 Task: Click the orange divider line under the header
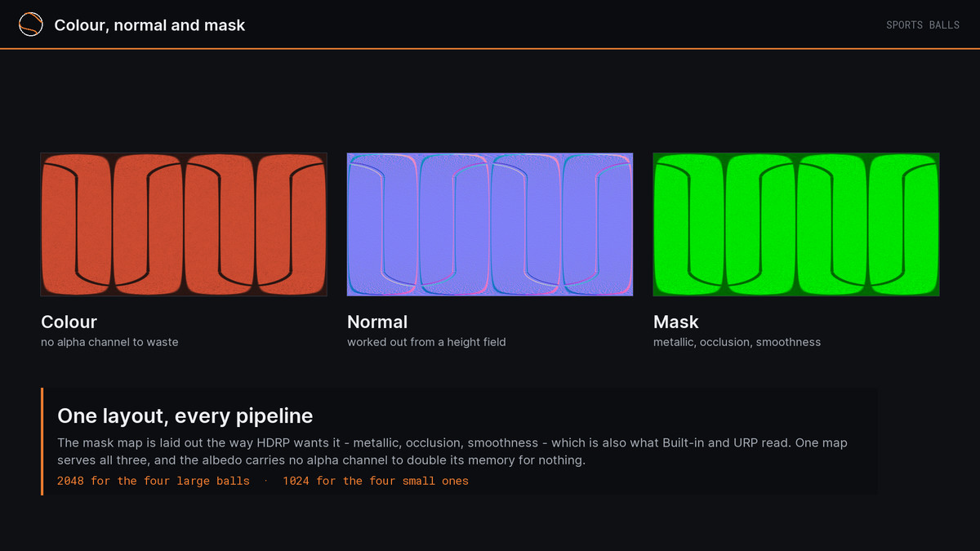[490, 49]
